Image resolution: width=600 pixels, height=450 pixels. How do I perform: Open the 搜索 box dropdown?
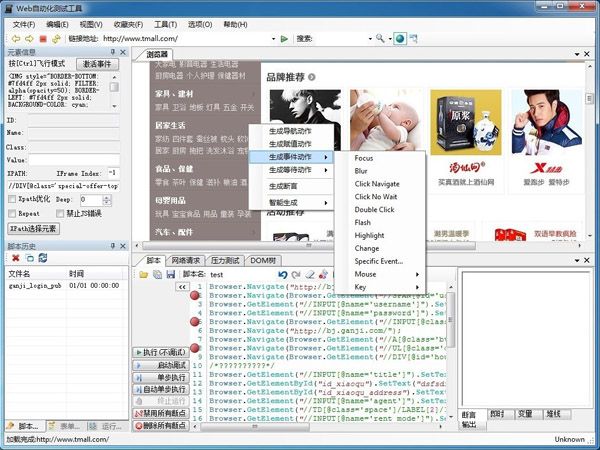point(370,39)
